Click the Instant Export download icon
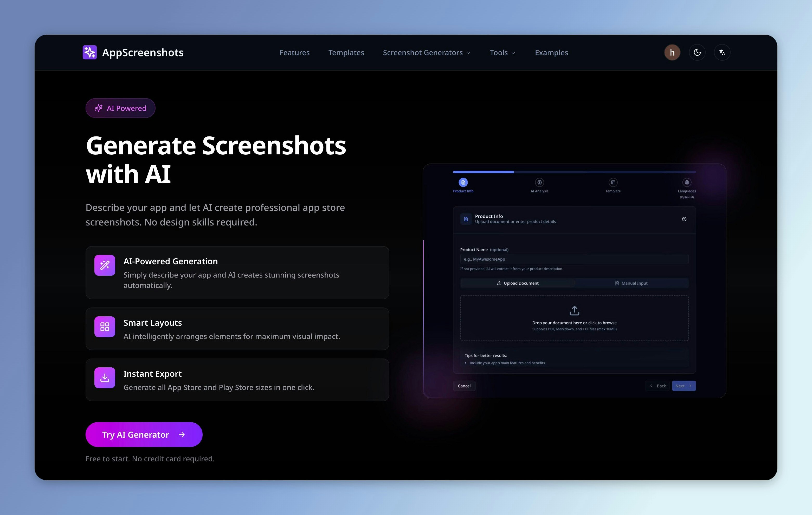This screenshot has height=515, width=812. (x=105, y=378)
